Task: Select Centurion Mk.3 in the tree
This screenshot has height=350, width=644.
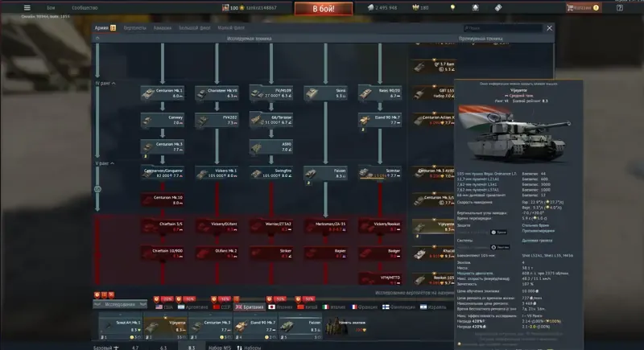Action: click(x=163, y=147)
